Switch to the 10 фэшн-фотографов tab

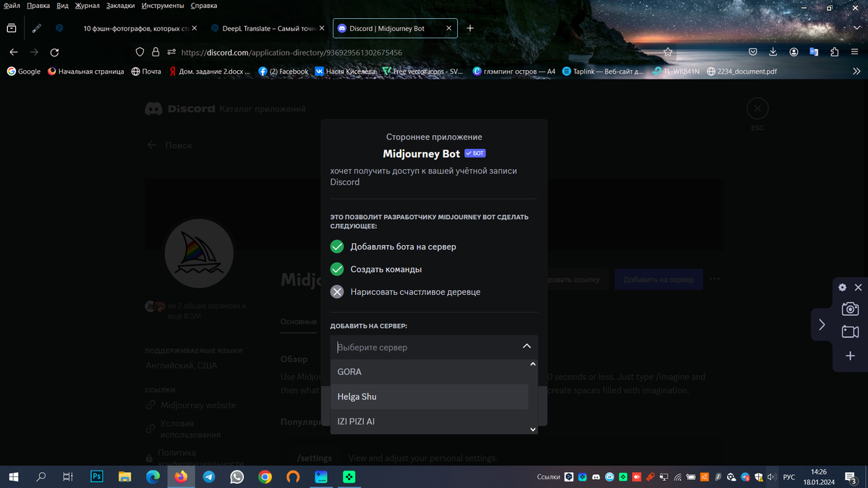[x=137, y=28]
